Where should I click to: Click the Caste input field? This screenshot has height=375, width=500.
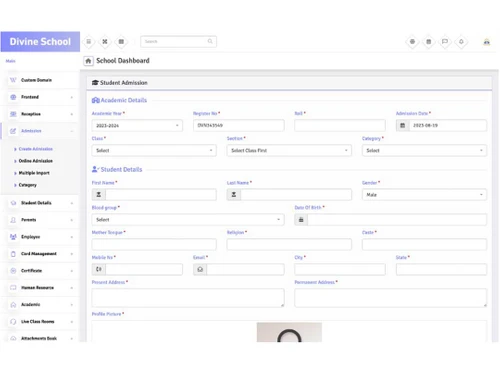click(x=424, y=244)
